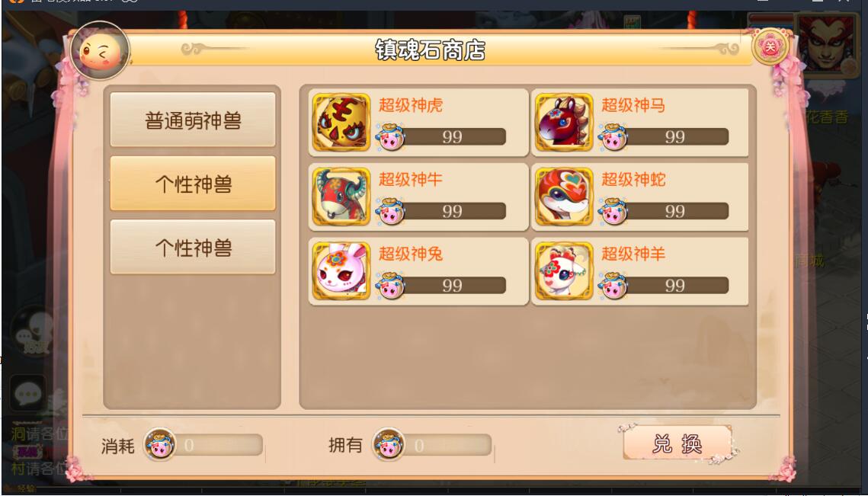Click the 消耗 cost value field
The height and width of the screenshot is (496, 868).
coord(218,445)
